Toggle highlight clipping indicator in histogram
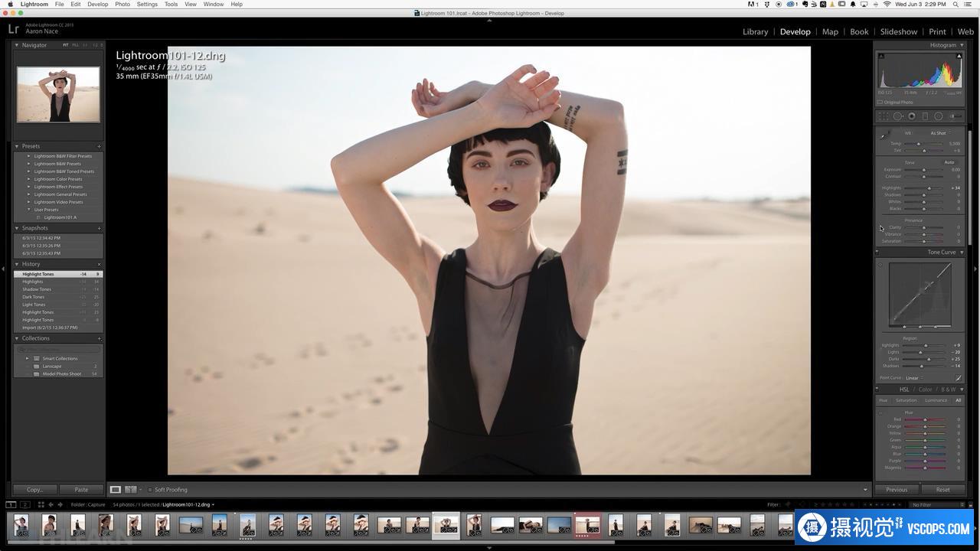980x551 pixels. (x=959, y=56)
